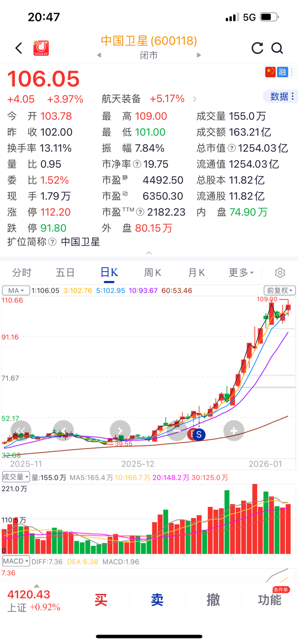Tap sector change +5.17%
The height and width of the screenshot is (644, 298).
coord(167,99)
